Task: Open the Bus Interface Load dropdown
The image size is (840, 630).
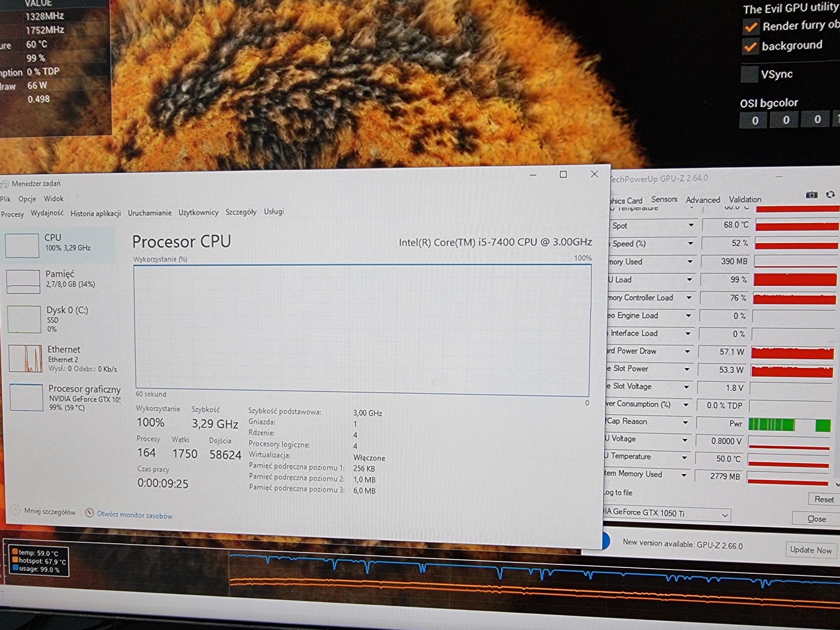Action: pos(688,333)
